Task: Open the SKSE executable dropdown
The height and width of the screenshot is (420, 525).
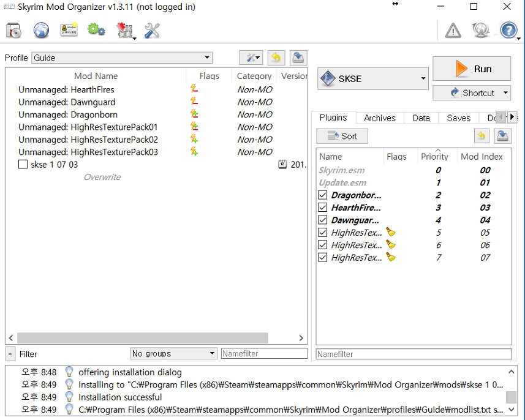Action: pyautogui.click(x=372, y=78)
